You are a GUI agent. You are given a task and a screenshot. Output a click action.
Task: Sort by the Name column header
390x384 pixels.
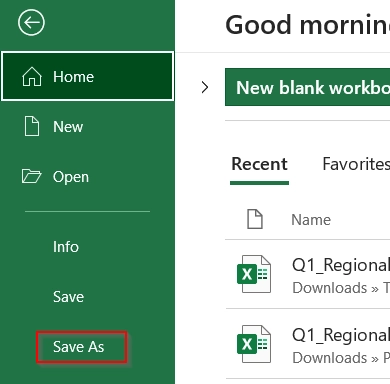pyautogui.click(x=311, y=220)
